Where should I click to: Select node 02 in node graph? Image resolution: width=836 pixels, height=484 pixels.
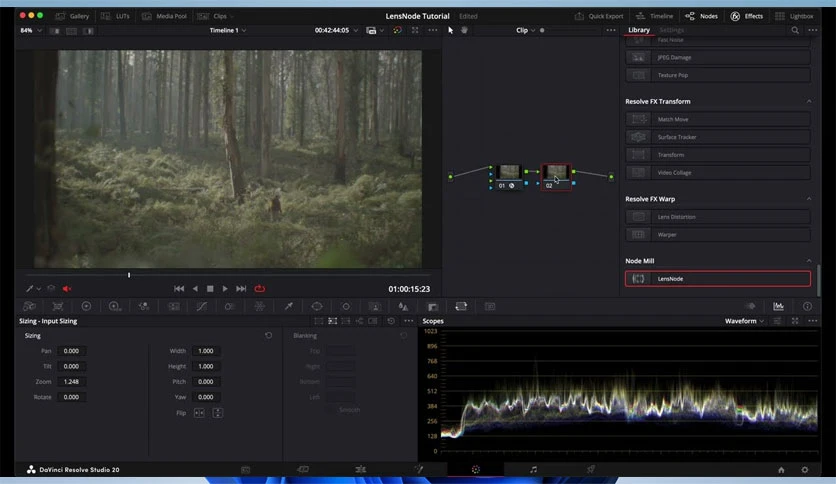coord(556,176)
